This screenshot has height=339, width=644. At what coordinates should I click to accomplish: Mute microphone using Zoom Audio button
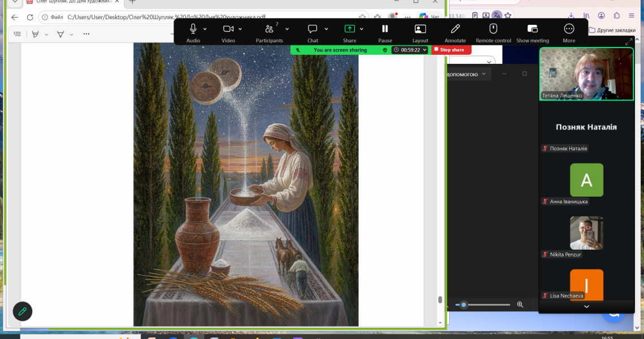[193, 33]
